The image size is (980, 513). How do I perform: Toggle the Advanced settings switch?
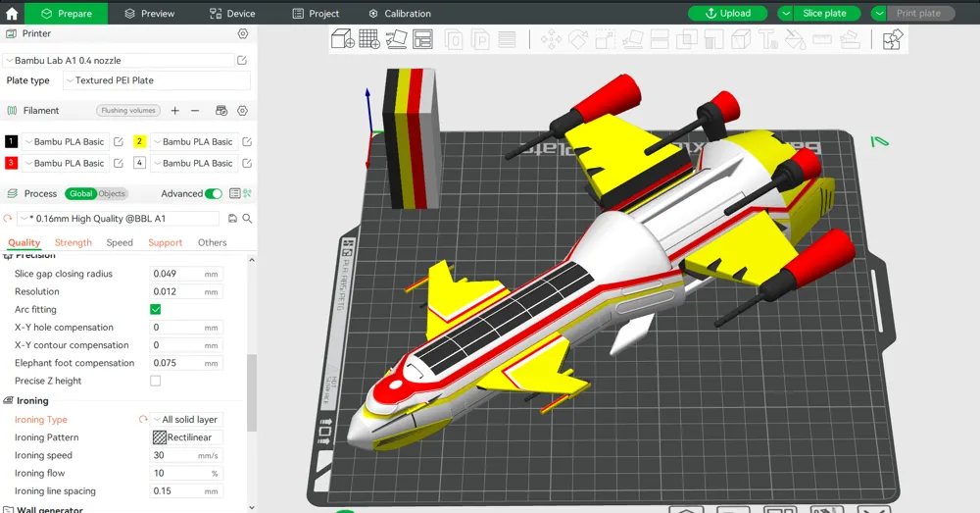(x=213, y=194)
